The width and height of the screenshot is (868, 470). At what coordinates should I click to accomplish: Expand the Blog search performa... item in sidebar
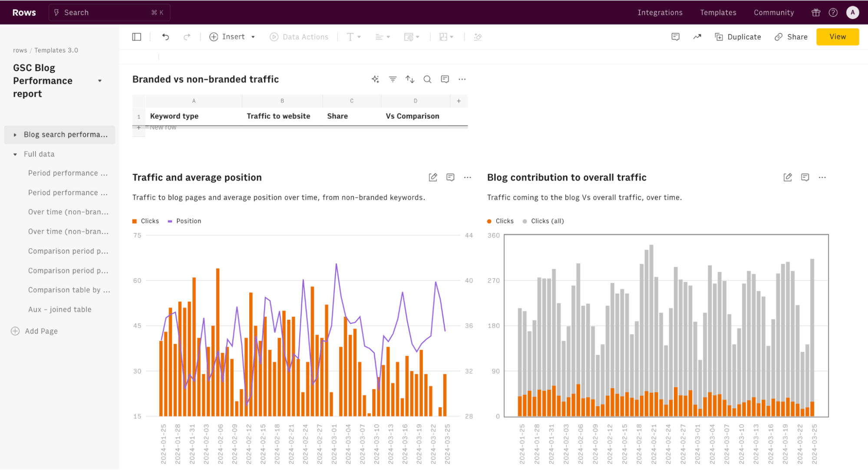[x=14, y=134]
